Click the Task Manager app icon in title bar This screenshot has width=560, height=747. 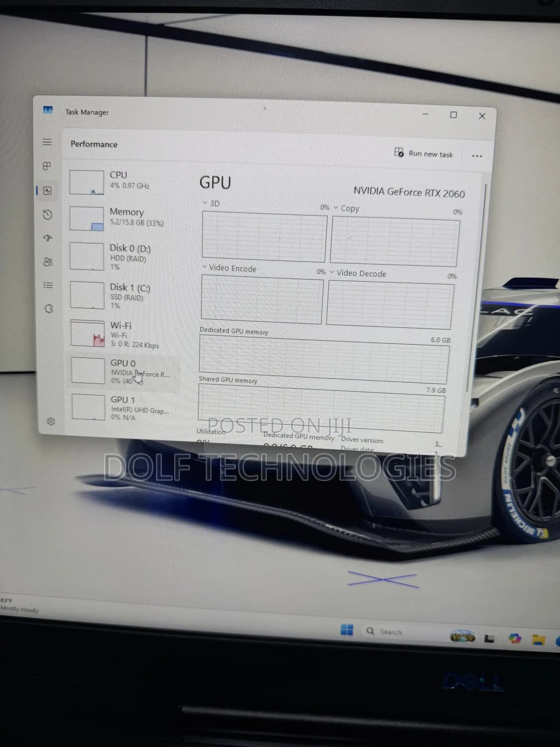point(48,110)
